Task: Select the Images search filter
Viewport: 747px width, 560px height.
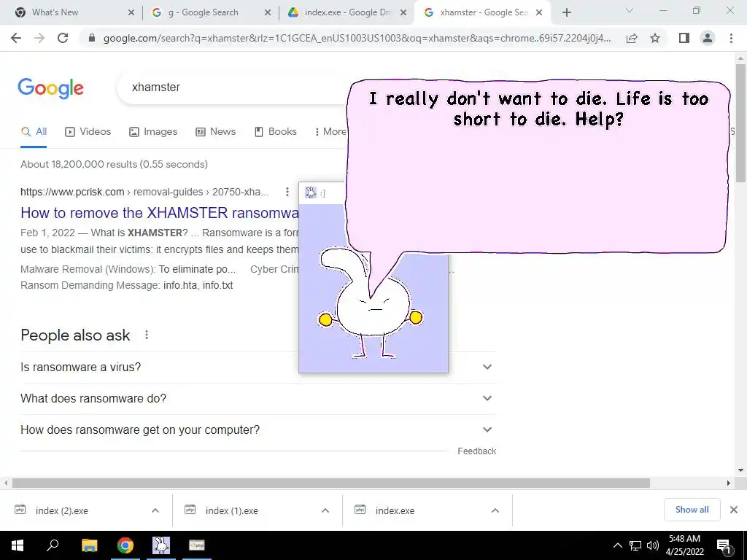Action: tap(153, 132)
